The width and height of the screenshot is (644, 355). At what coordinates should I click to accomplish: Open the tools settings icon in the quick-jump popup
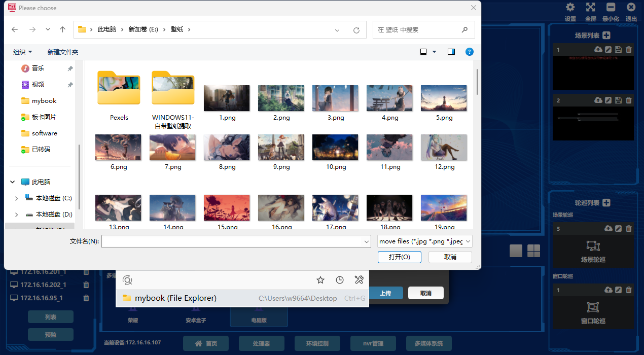coord(359,280)
